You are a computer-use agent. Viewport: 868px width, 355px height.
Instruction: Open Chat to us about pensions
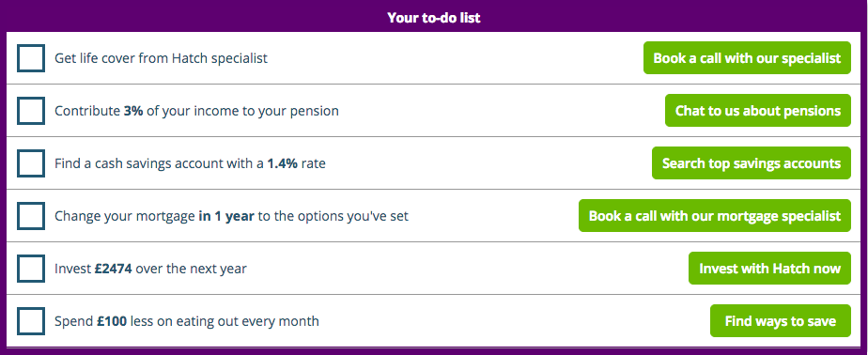click(758, 110)
